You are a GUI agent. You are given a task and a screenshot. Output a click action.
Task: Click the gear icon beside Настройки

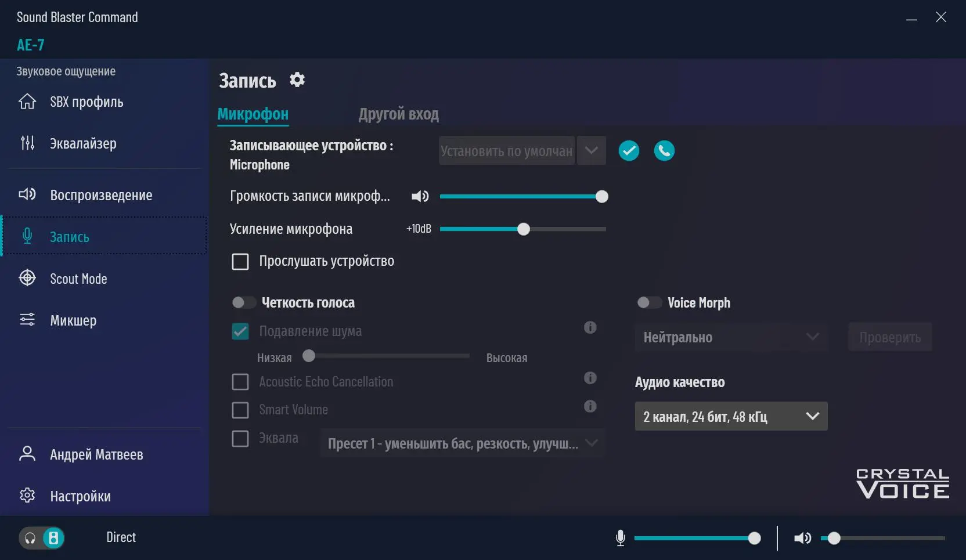click(27, 496)
